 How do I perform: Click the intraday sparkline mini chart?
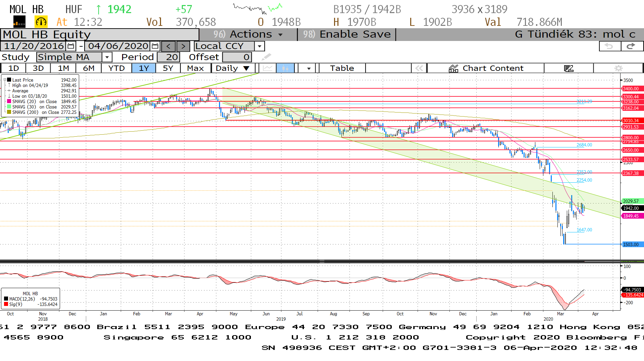coord(258,9)
